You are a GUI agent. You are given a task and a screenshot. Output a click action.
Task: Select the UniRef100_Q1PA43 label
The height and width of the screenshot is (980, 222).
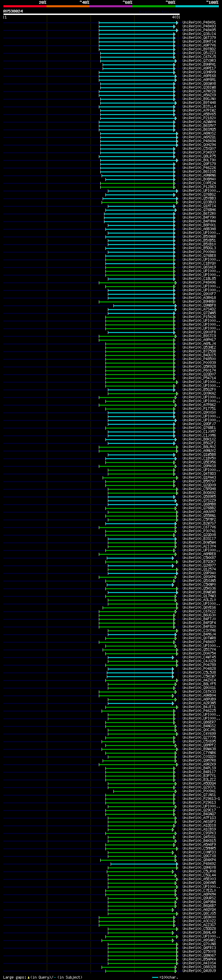point(199,477)
